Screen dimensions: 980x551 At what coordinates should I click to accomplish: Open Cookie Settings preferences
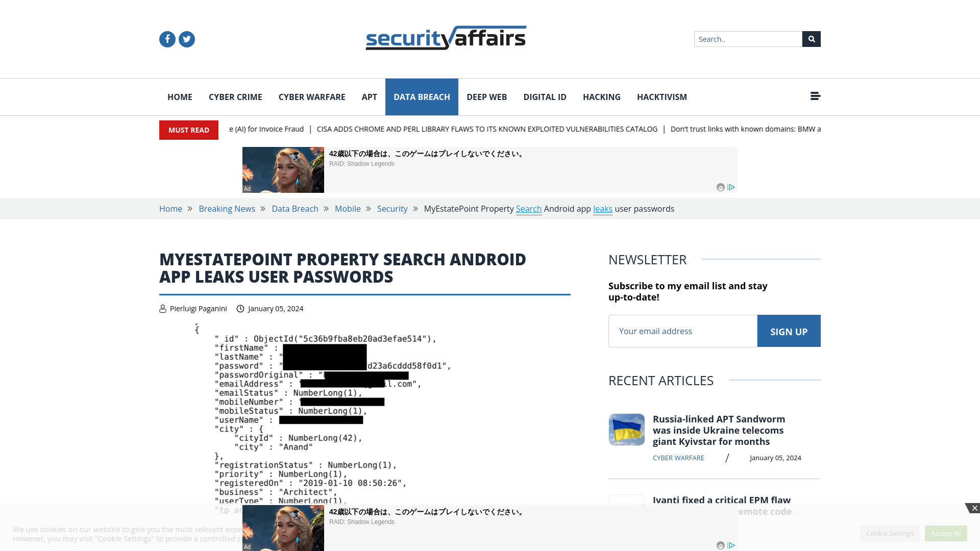point(890,533)
